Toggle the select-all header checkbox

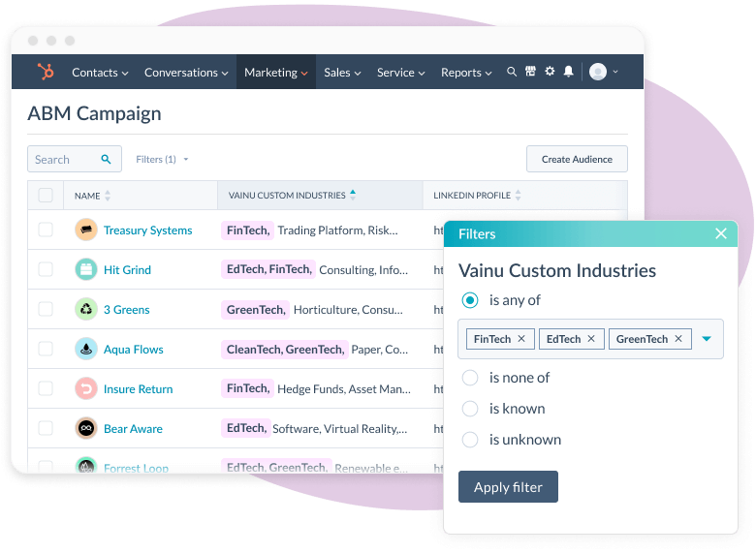coord(46,195)
